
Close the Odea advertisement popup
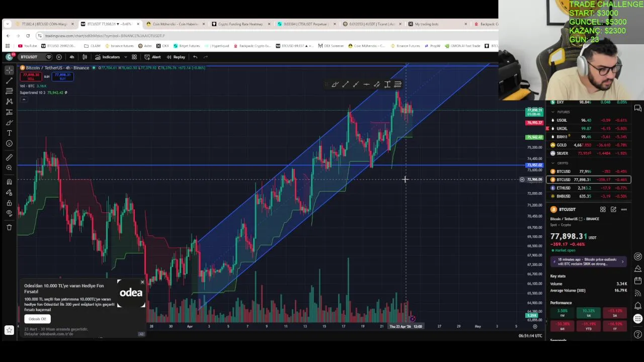pos(142,282)
